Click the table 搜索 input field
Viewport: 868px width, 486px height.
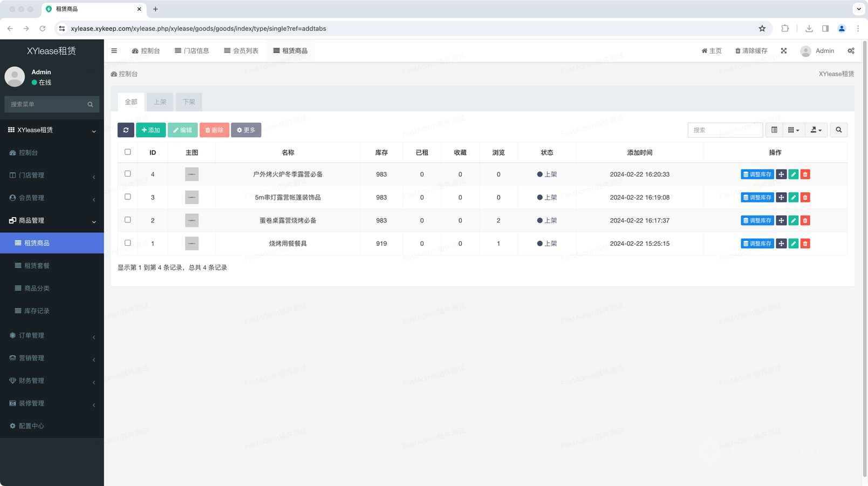pyautogui.click(x=725, y=130)
